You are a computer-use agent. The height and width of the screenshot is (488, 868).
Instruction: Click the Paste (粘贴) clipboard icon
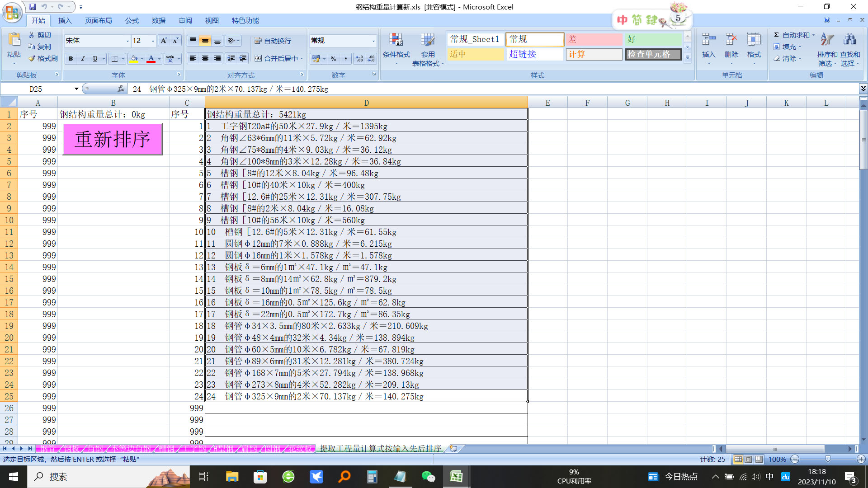pyautogui.click(x=14, y=40)
